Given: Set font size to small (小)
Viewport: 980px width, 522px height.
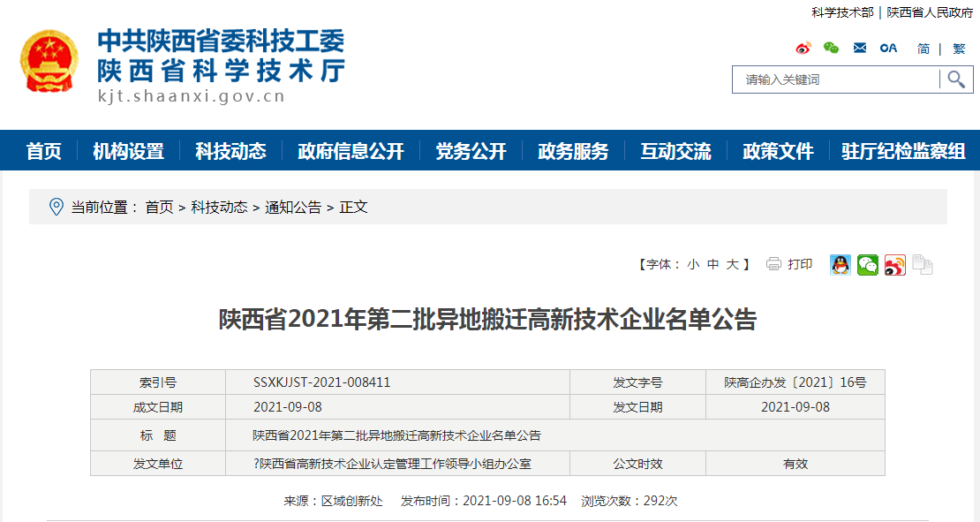Looking at the screenshot, I should [693, 264].
